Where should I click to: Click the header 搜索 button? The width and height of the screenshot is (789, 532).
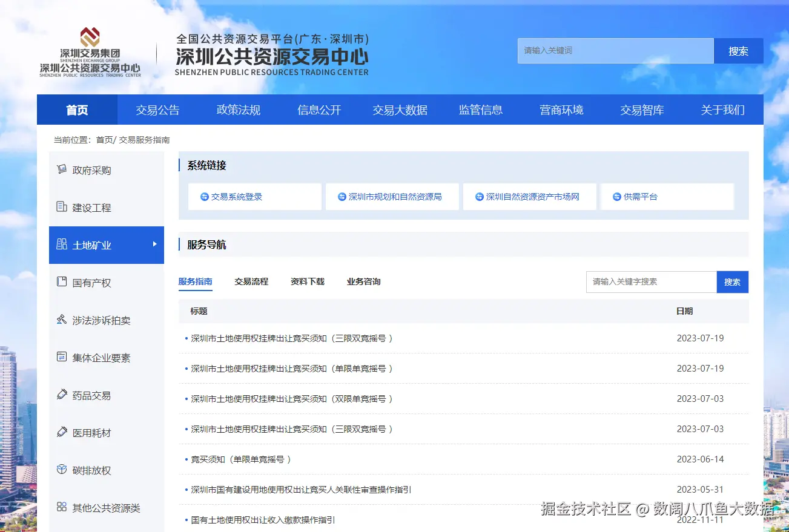(739, 51)
